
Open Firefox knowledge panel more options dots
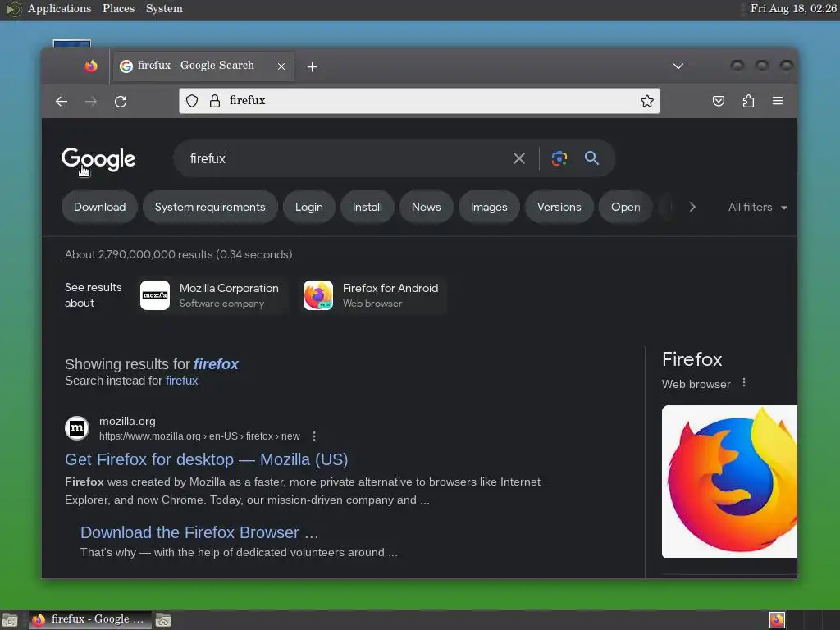tap(743, 383)
